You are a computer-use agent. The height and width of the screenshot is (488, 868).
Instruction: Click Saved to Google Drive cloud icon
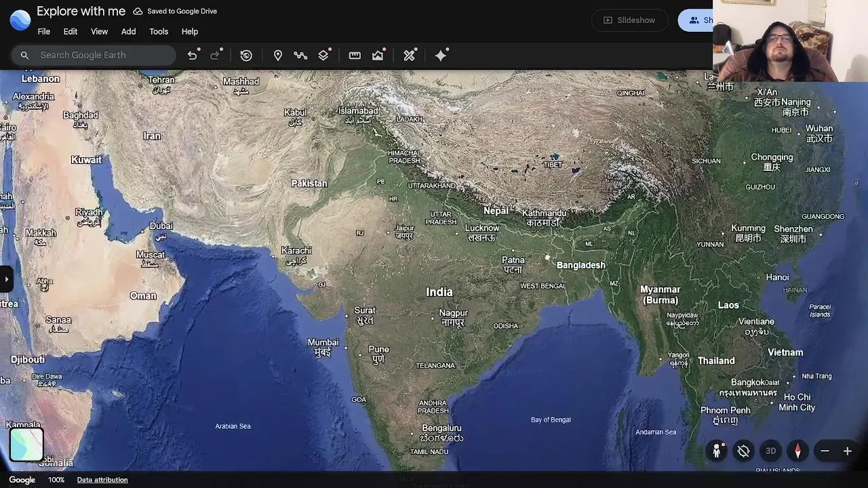138,12
